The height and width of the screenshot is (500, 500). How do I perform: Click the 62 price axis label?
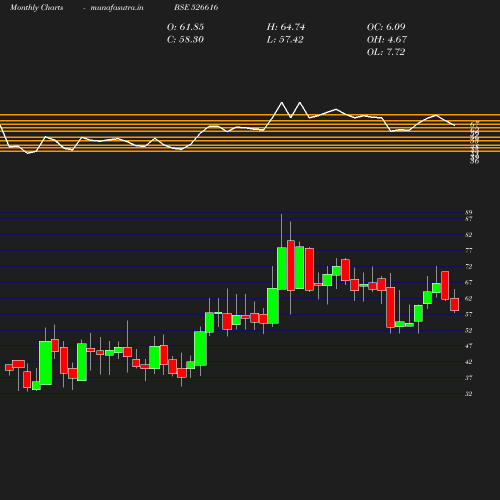[469, 298]
